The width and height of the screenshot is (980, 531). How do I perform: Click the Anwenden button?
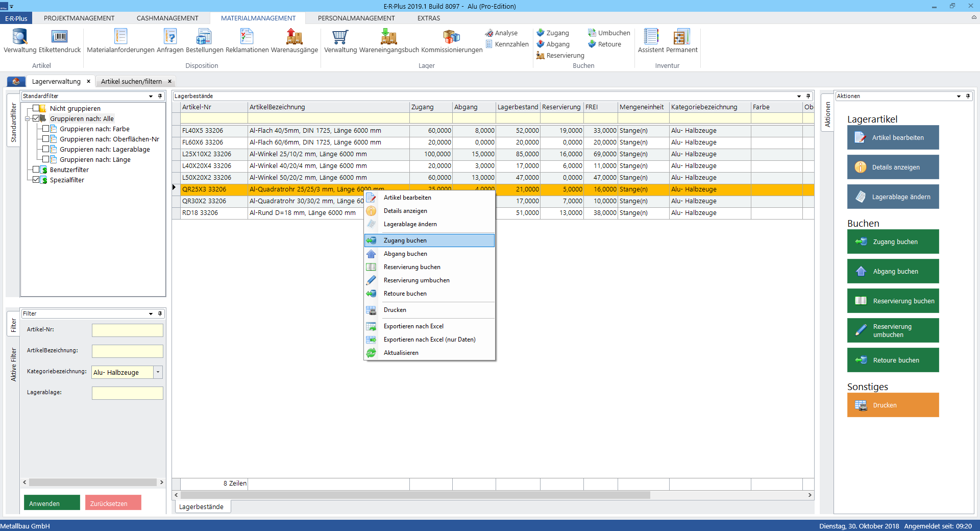(x=52, y=503)
